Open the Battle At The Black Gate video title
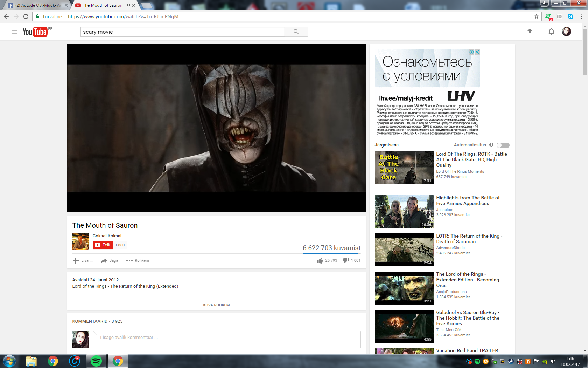 tap(471, 159)
